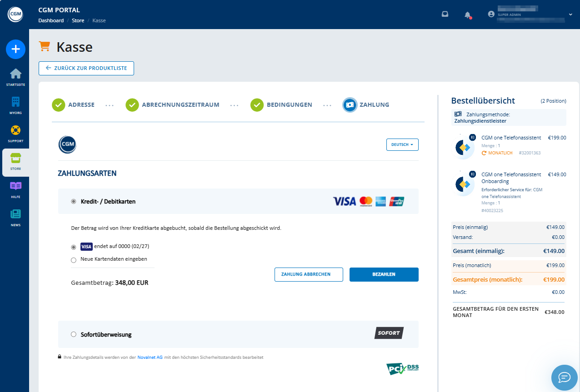
Task: Click the blue plus button in the sidebar
Action: [15, 49]
